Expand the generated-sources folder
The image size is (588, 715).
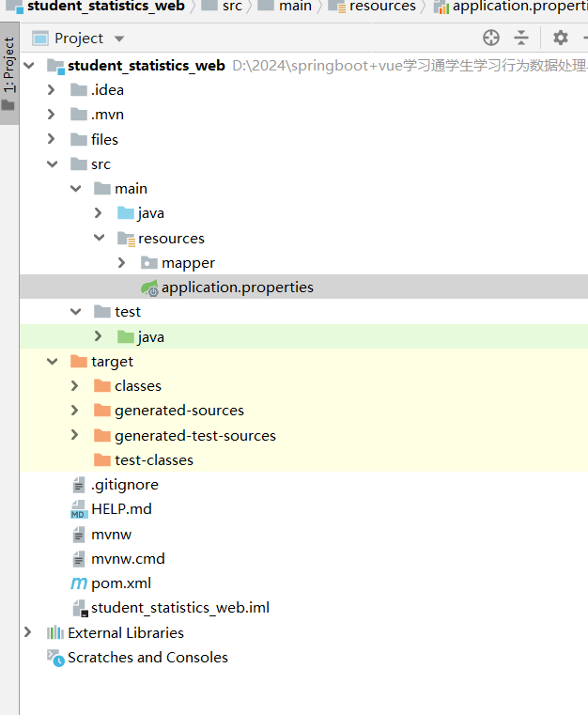pyautogui.click(x=75, y=411)
